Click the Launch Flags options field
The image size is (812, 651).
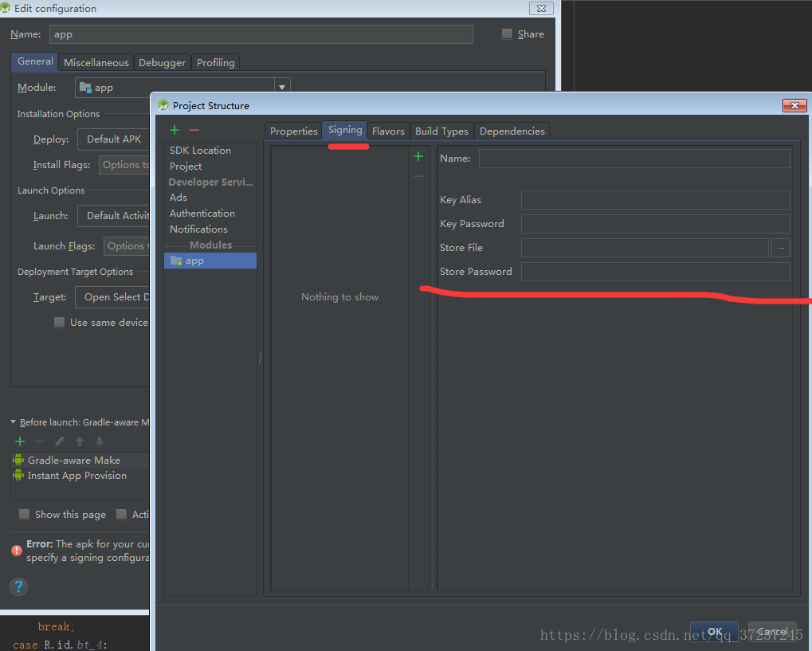click(127, 246)
